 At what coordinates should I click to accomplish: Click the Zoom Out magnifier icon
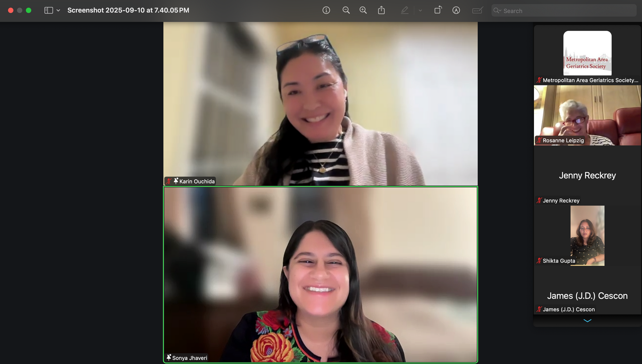[x=346, y=10]
